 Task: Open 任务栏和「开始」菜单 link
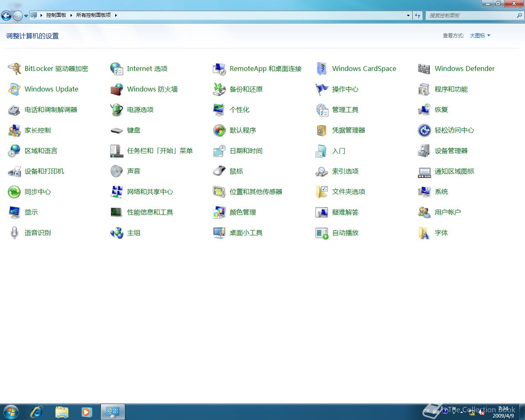(160, 151)
